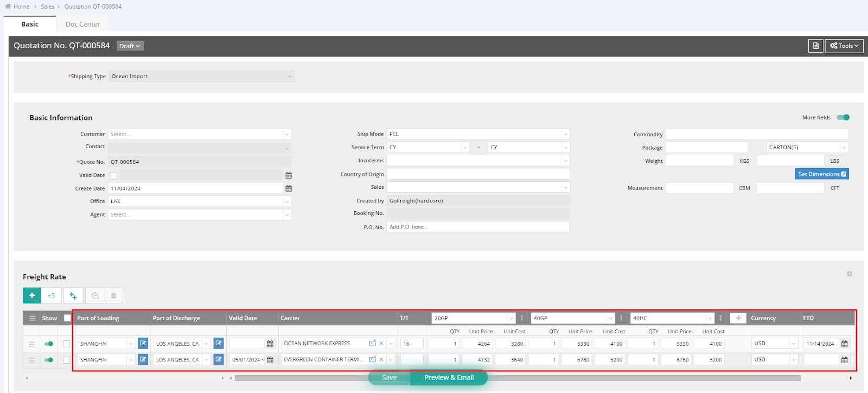Open the Tools menu

844,46
